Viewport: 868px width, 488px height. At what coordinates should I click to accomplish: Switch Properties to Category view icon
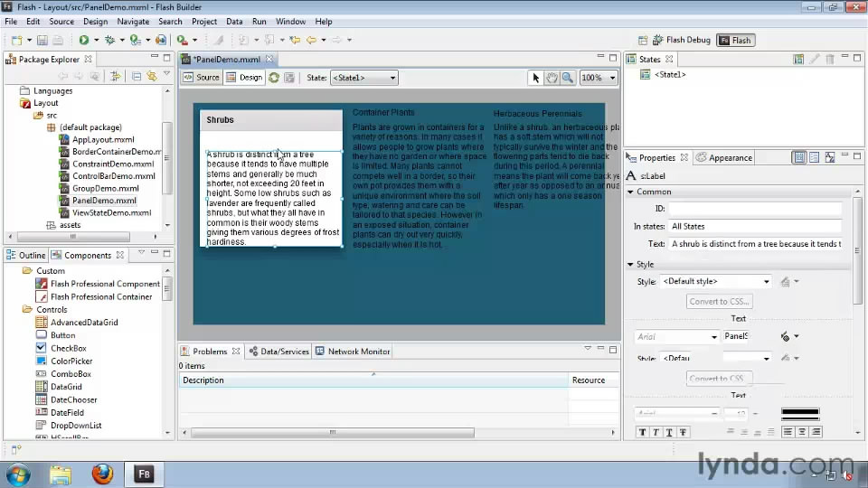pos(815,157)
